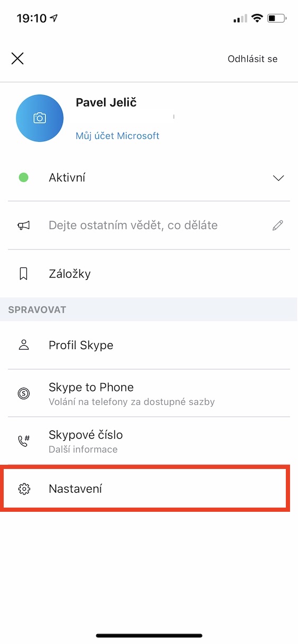Click the green Aktivní status dot
298x644 pixels.
(x=23, y=178)
